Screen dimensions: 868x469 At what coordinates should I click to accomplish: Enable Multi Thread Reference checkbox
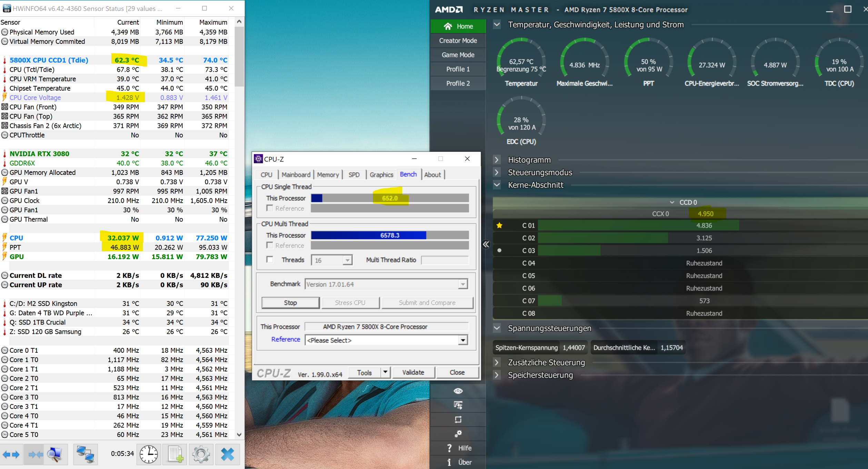point(270,245)
